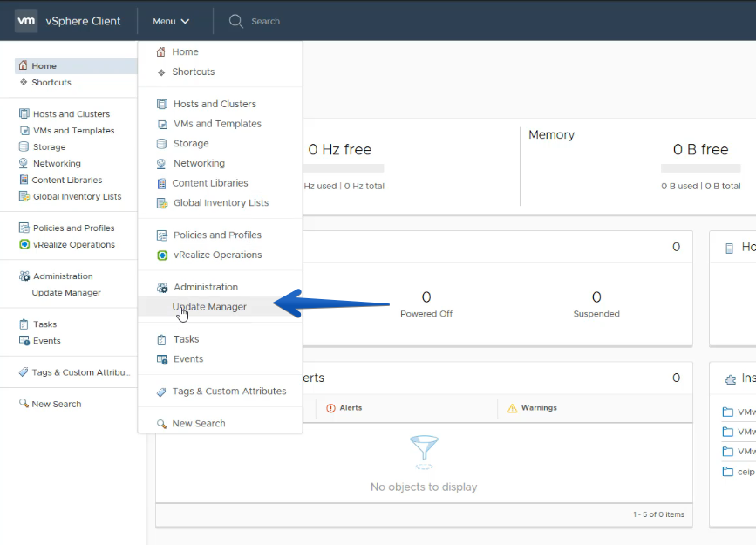
Task: Click the Ins panel plugin icon
Action: (731, 379)
